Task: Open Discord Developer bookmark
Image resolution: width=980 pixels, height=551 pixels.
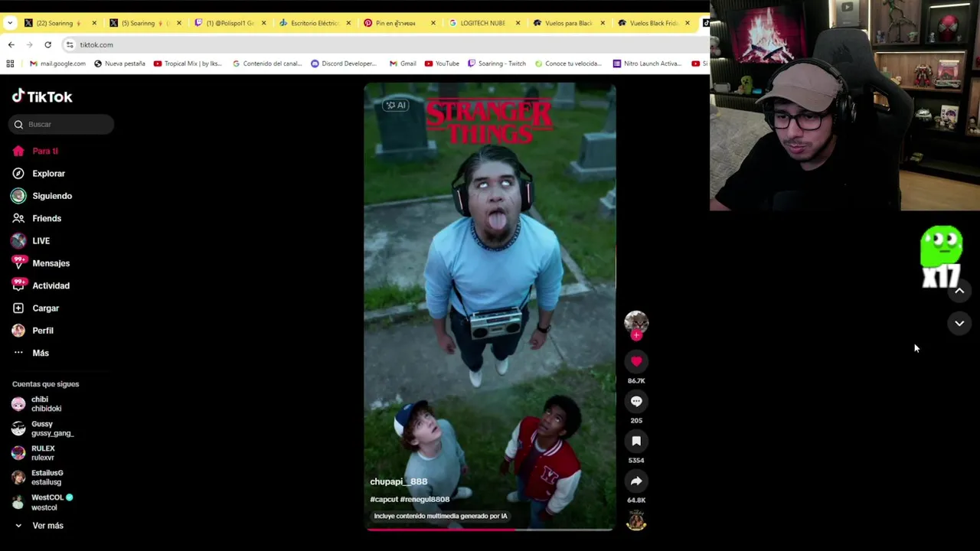Action: (344, 64)
